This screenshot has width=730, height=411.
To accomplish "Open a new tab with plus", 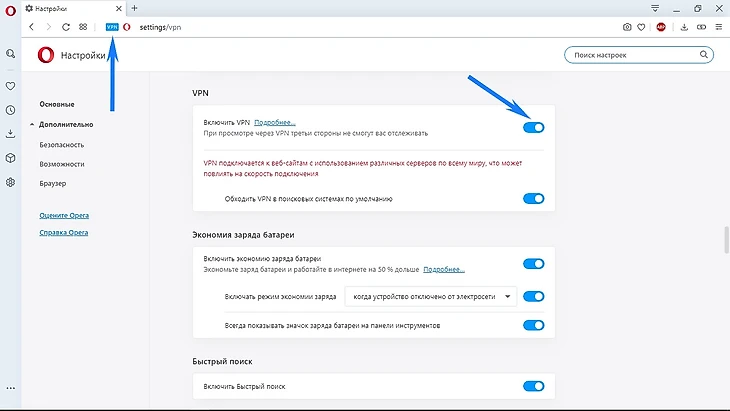I will (135, 8).
